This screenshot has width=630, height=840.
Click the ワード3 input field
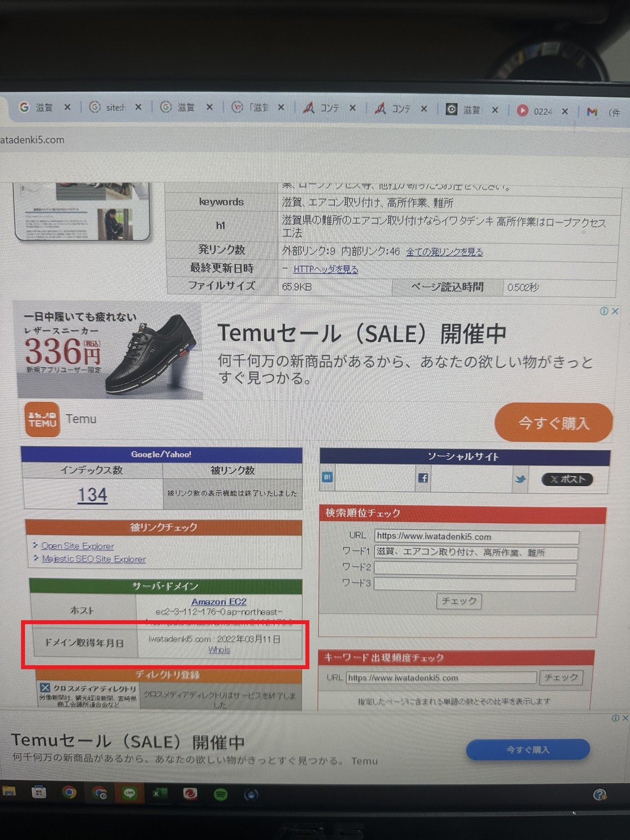click(474, 585)
